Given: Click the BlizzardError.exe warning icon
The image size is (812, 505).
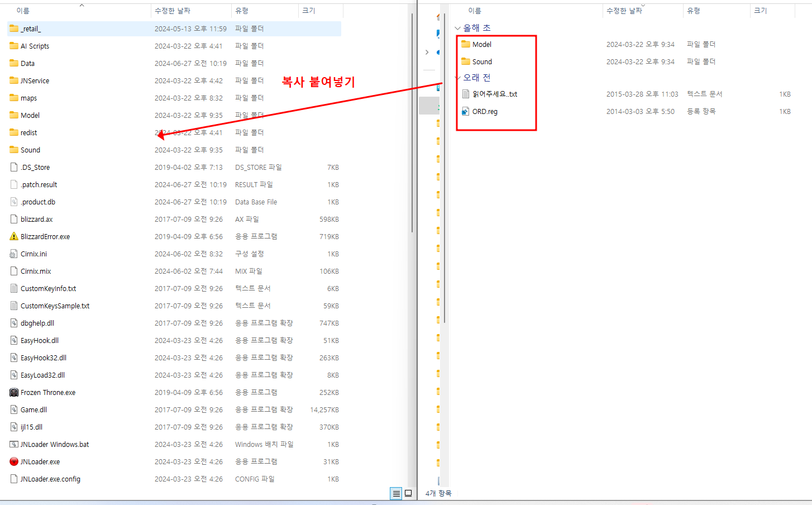Looking at the screenshot, I should [13, 236].
